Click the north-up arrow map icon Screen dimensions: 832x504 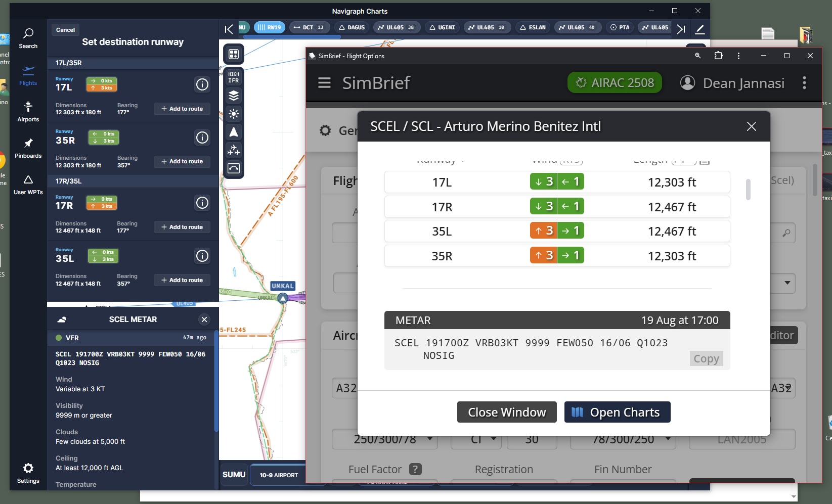tap(234, 132)
